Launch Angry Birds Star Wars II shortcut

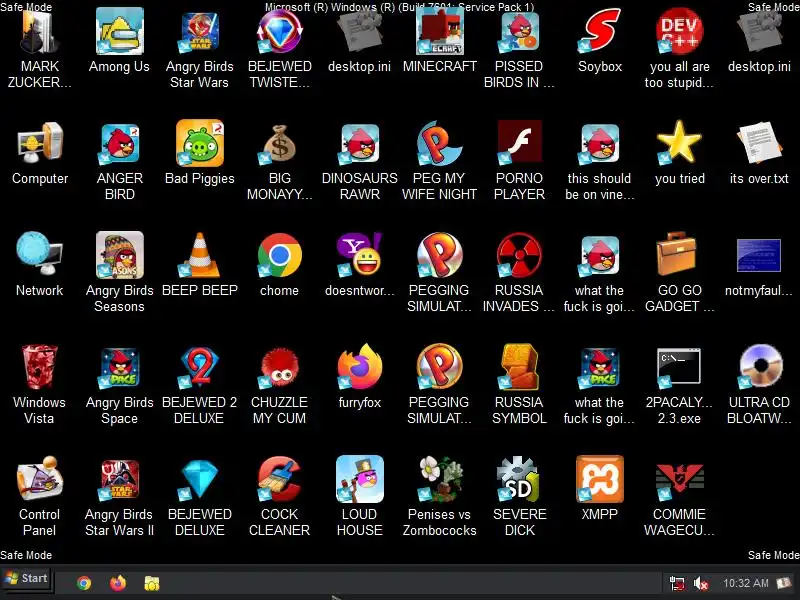click(119, 480)
